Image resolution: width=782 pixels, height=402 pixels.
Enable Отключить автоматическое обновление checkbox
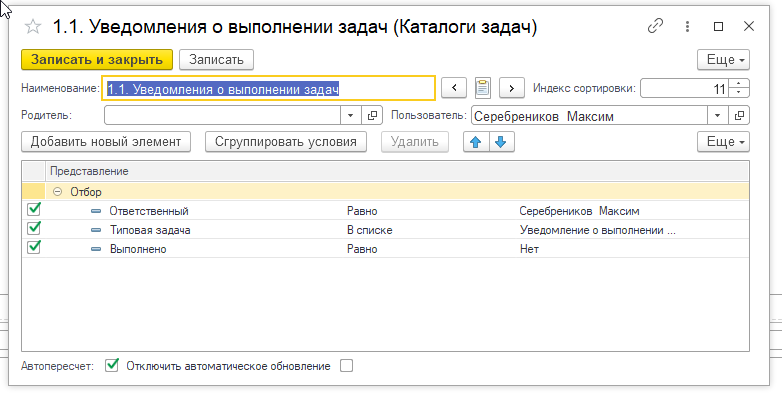[x=347, y=366]
